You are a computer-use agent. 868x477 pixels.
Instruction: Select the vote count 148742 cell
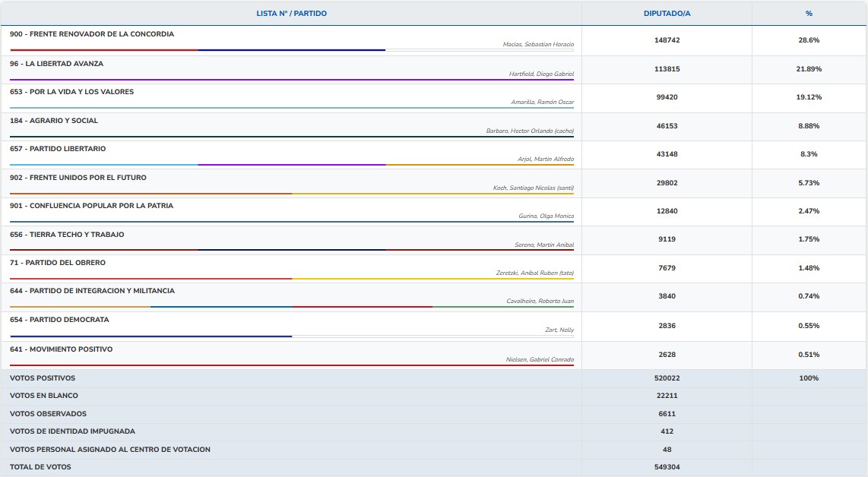pyautogui.click(x=667, y=40)
